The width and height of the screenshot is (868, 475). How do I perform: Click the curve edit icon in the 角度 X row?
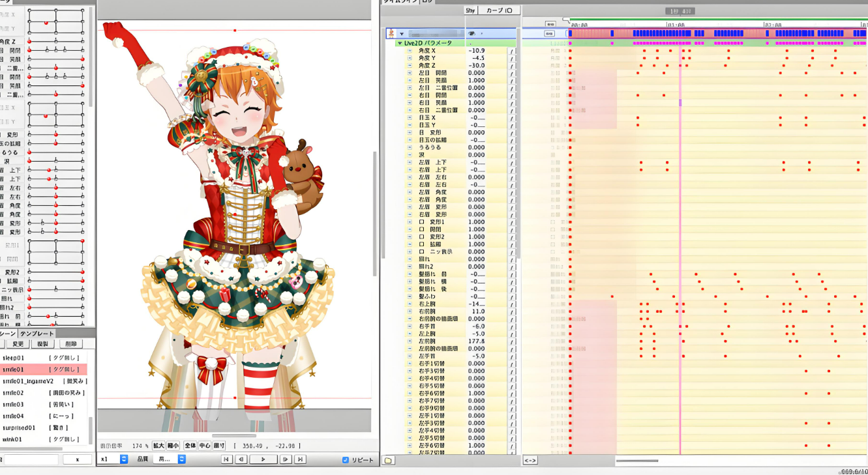513,50
